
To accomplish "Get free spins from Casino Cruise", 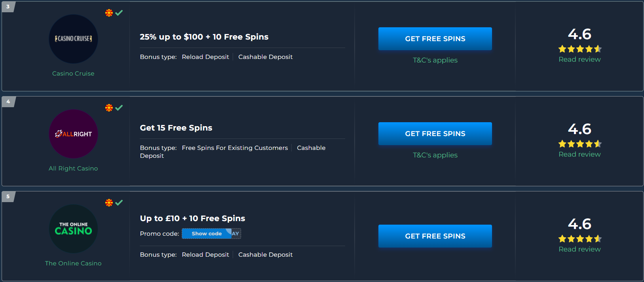I will (x=435, y=39).
